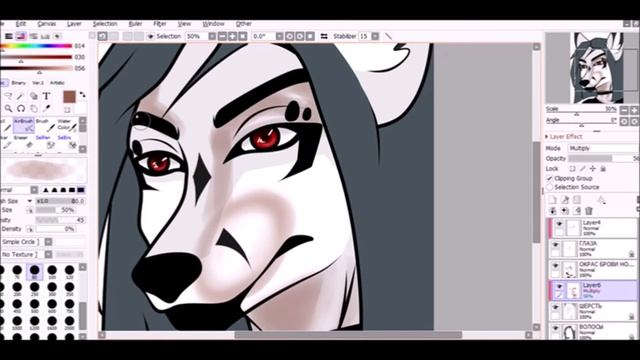Select the Zoom magnifier tool

point(8,109)
